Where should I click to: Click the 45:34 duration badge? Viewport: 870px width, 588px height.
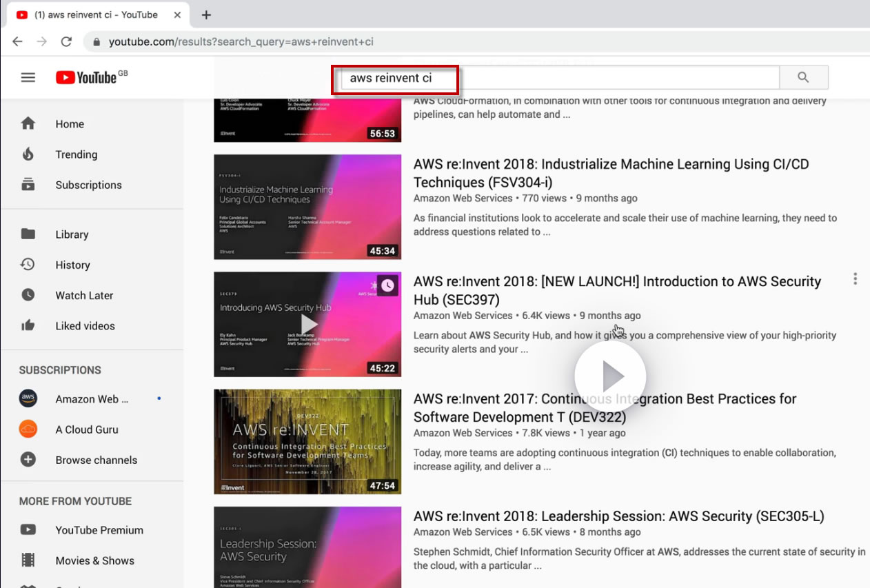pos(382,251)
